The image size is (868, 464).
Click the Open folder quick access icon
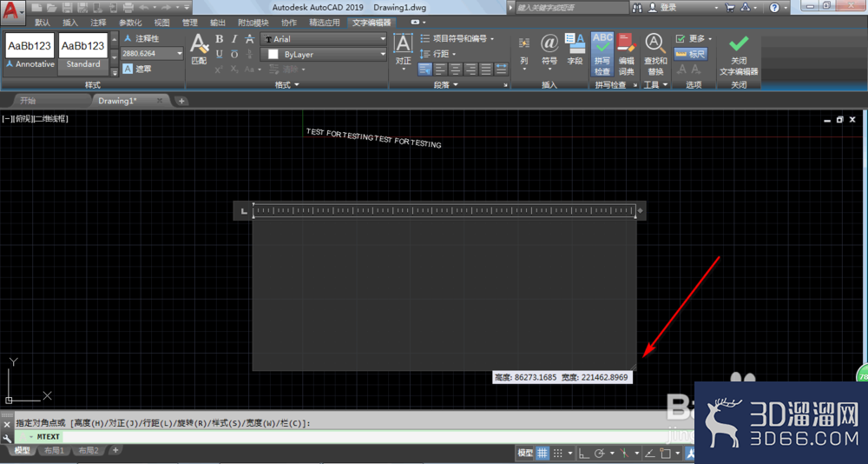51,8
